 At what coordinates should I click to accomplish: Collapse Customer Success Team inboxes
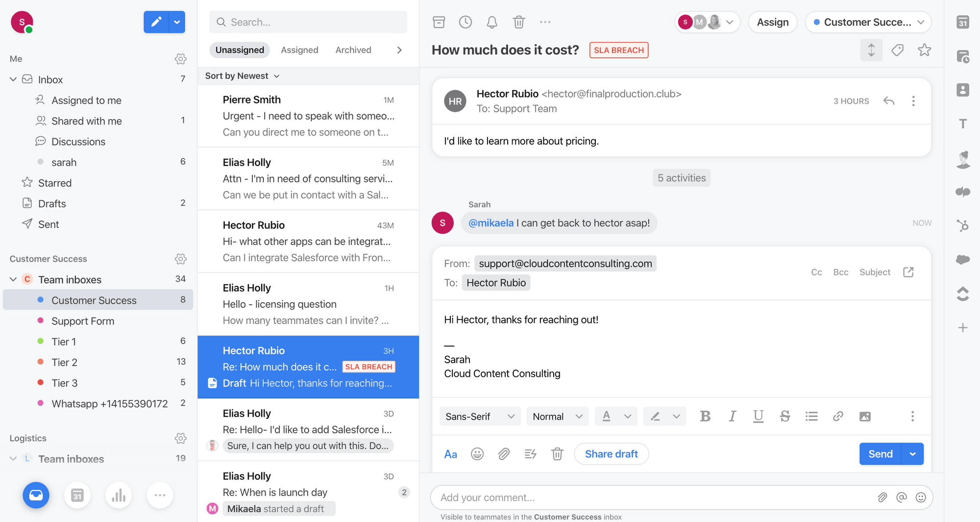pos(13,279)
